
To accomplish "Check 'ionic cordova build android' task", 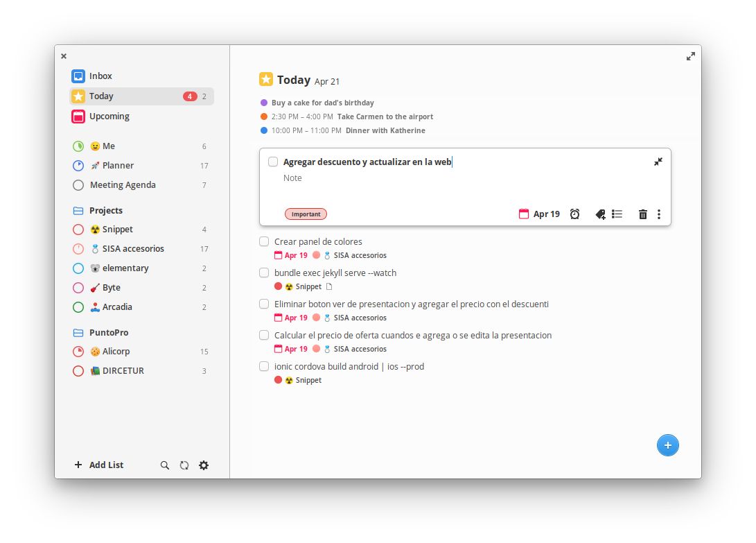I will point(264,366).
